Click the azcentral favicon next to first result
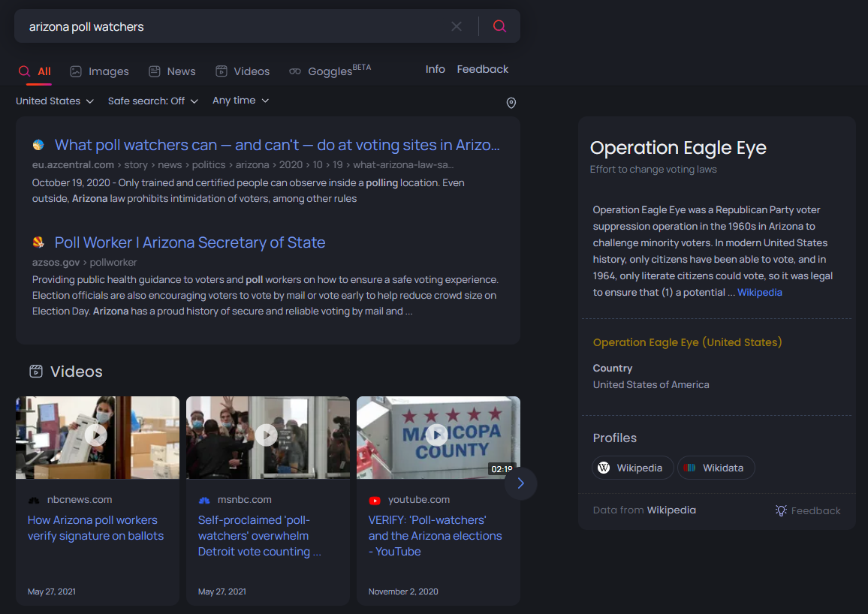The height and width of the screenshot is (614, 868). [38, 145]
